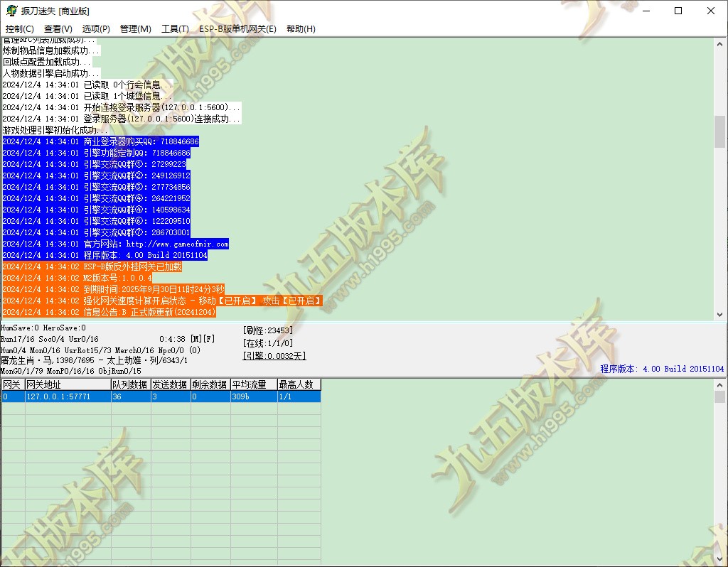The height and width of the screenshot is (567, 728).
Task: Minimize the 振刀迷失 window
Action: (x=646, y=11)
